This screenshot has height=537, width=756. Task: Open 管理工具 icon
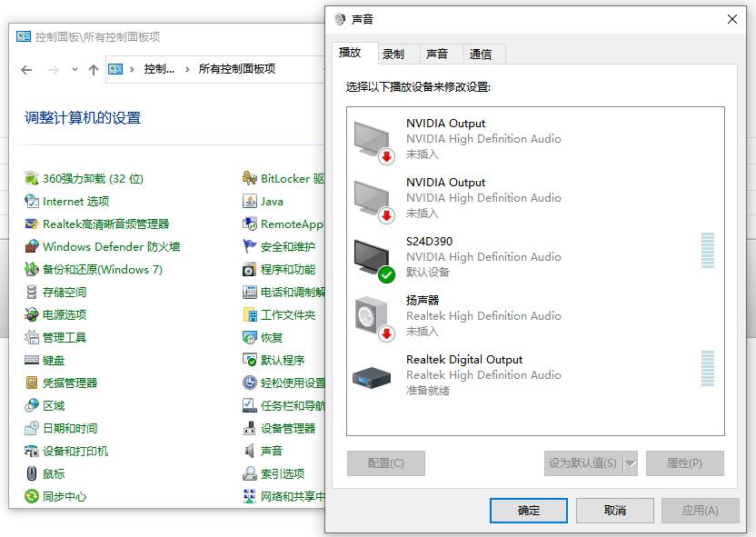[31, 337]
